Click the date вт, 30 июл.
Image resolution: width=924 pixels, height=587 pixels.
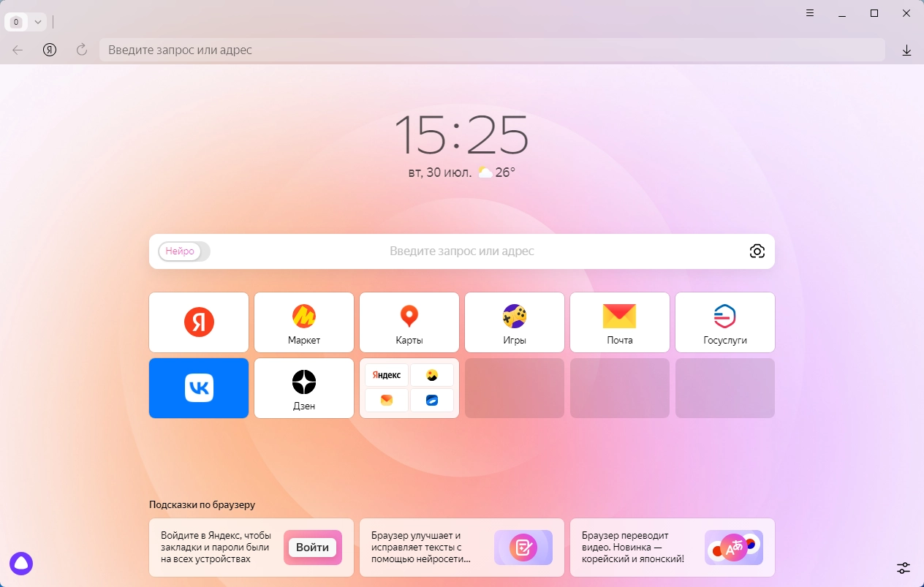[x=439, y=173]
